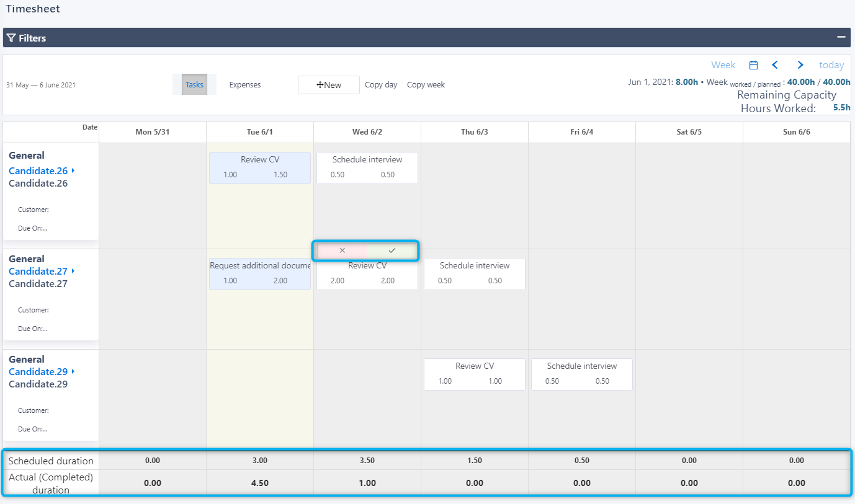Go to previous week using left chevron
The image size is (855, 504).
coord(775,64)
